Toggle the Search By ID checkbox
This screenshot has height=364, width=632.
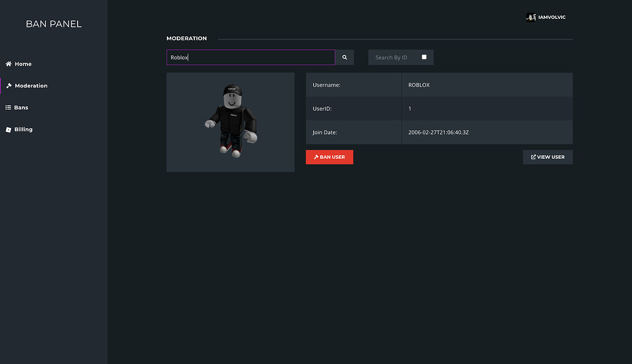(x=424, y=56)
